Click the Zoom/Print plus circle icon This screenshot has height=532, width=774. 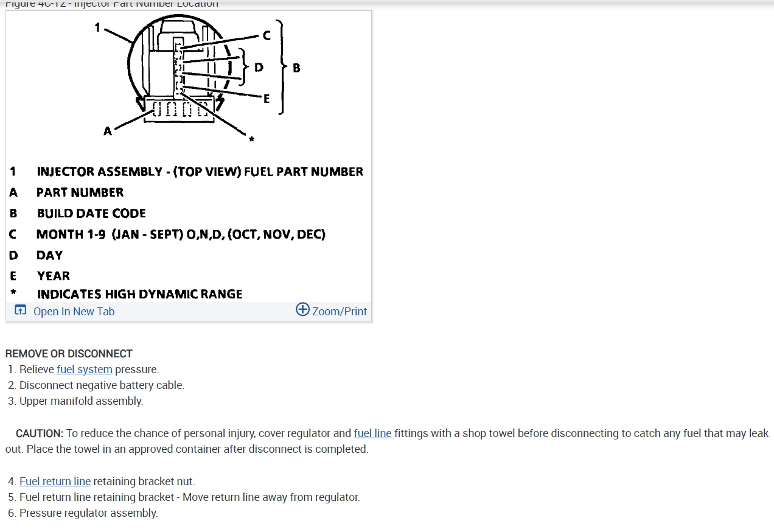302,309
